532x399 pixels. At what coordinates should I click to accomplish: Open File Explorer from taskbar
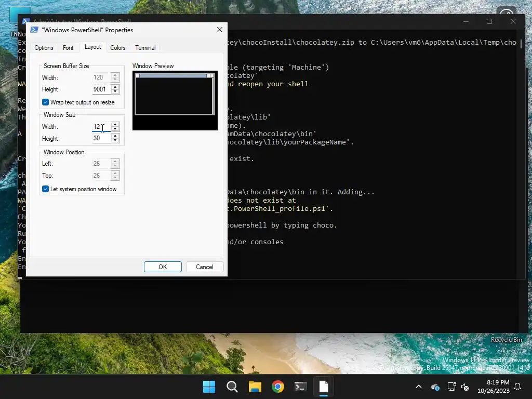click(x=255, y=387)
